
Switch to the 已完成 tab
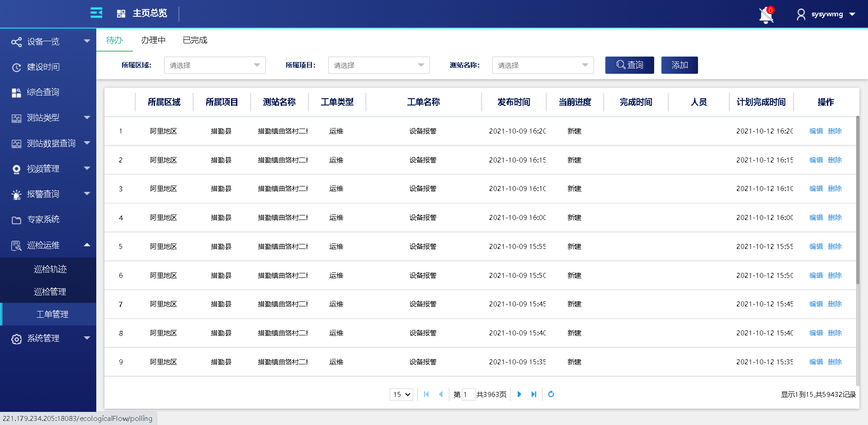click(x=195, y=40)
